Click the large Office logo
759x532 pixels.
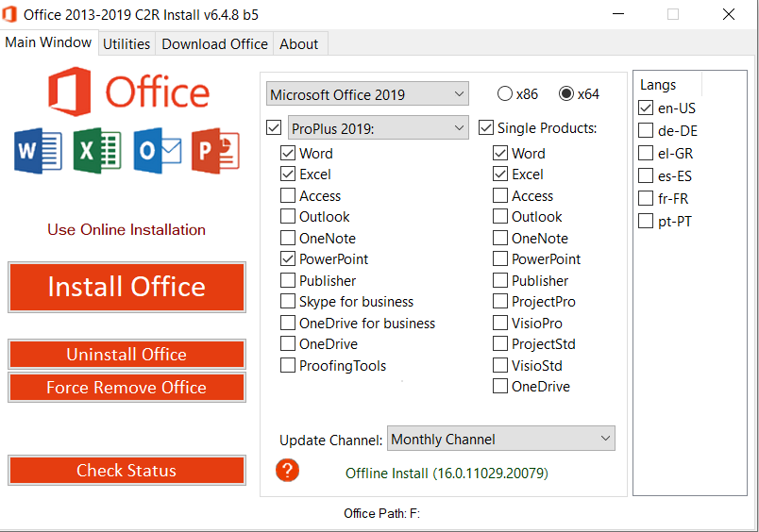tap(128, 91)
